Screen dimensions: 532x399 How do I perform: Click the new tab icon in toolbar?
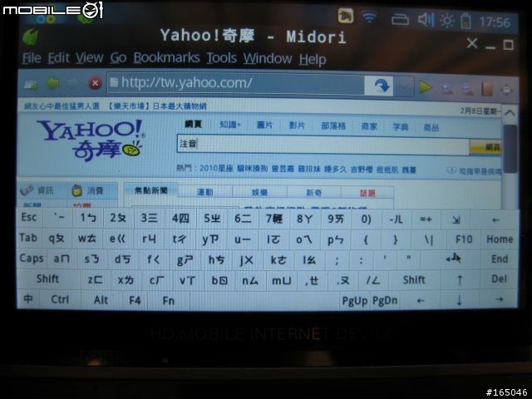pyautogui.click(x=32, y=84)
